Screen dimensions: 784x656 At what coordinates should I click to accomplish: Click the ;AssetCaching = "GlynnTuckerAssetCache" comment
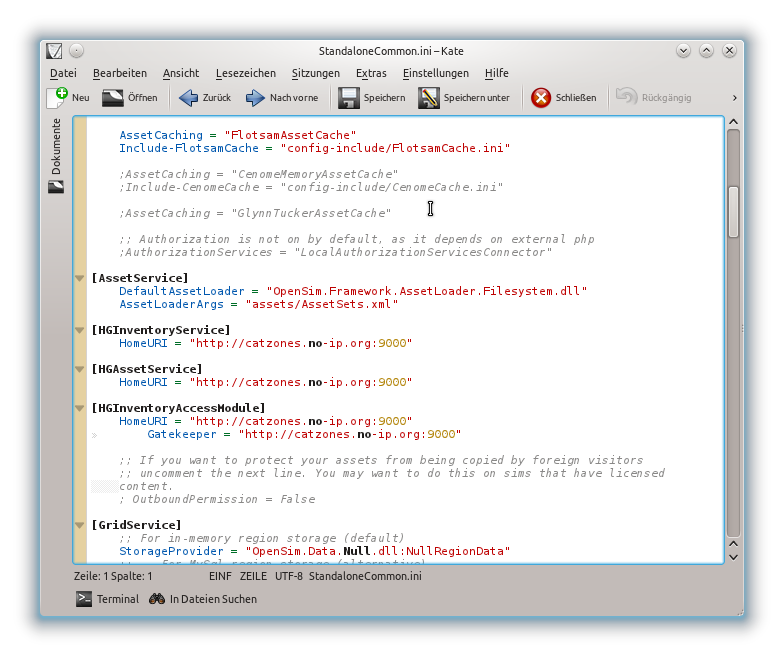255,213
